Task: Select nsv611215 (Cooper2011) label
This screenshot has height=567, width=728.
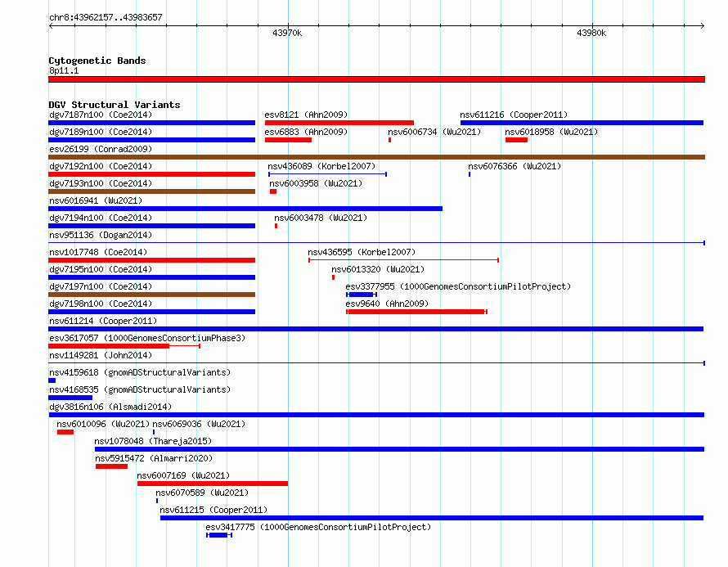Action: [x=213, y=510]
